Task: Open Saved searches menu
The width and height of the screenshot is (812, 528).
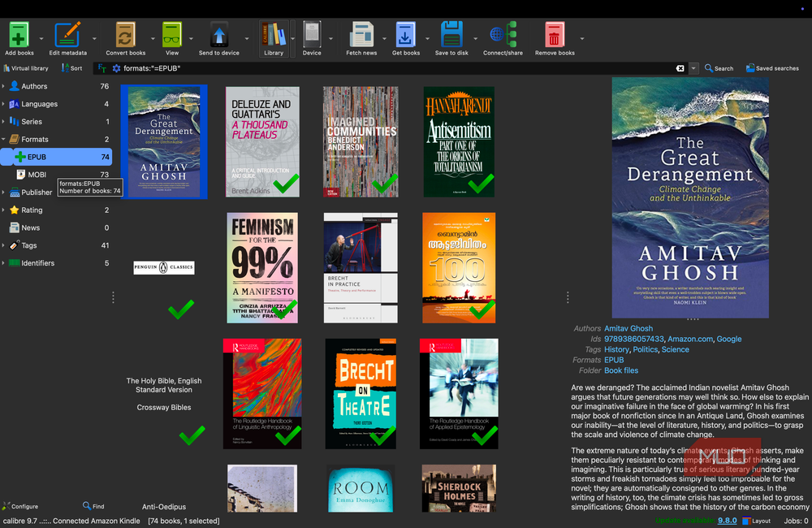Action: click(772, 68)
